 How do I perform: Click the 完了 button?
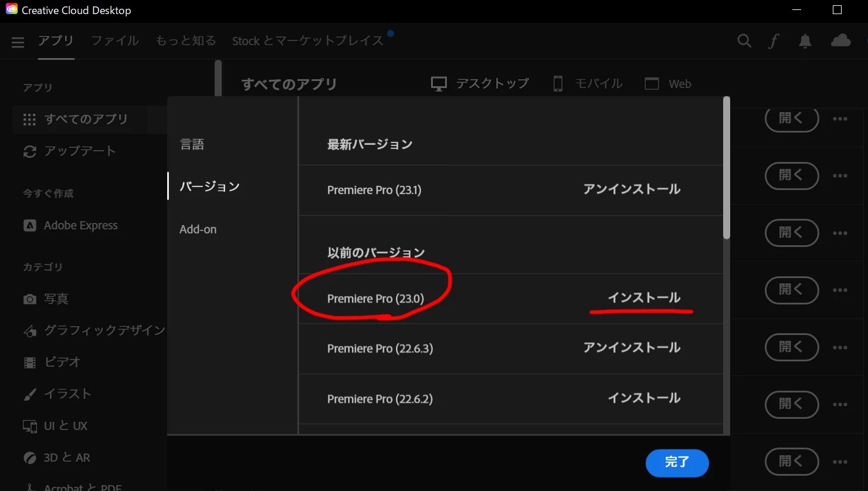click(677, 463)
